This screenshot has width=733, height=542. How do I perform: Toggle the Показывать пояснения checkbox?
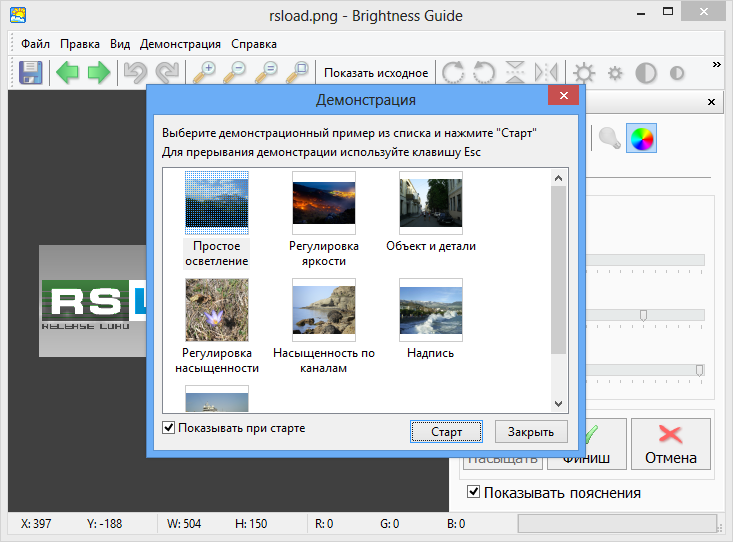pos(474,491)
